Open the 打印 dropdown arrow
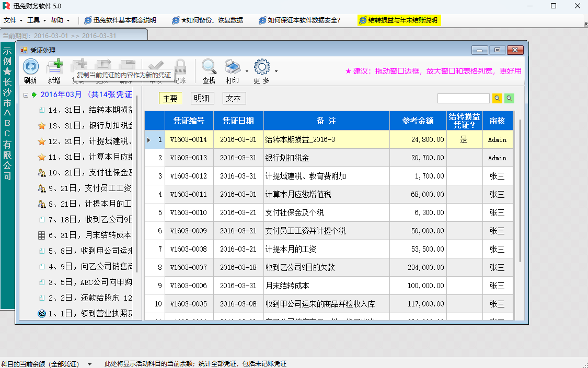 coord(246,71)
